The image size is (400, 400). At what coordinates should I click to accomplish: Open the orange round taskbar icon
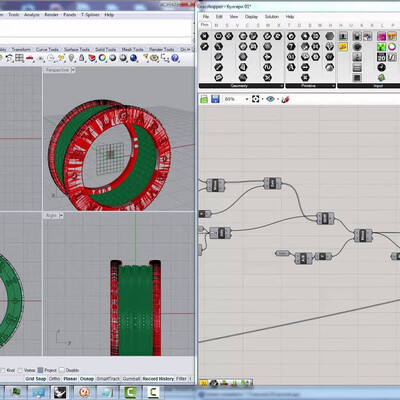coord(85,392)
